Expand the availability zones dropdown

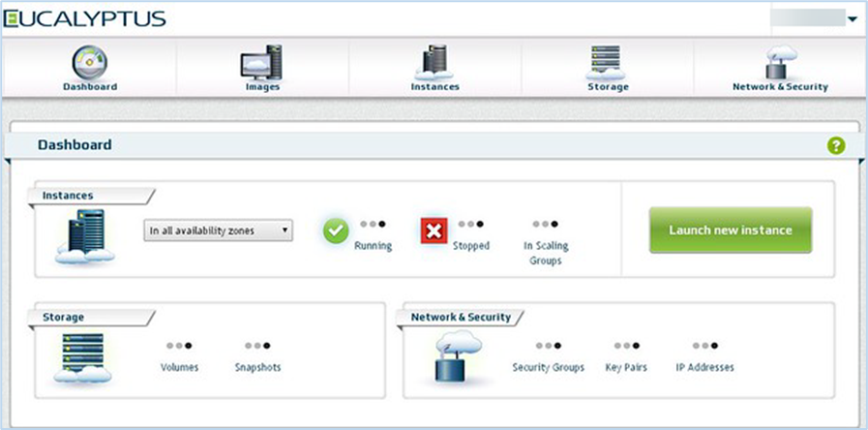click(x=218, y=230)
